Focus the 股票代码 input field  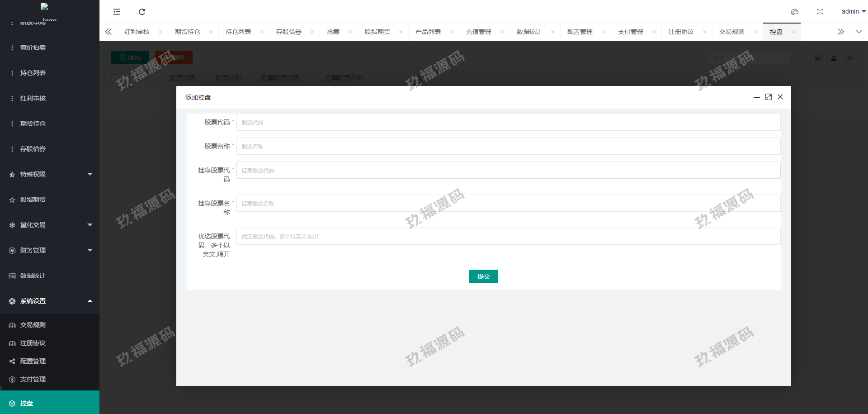[508, 122]
